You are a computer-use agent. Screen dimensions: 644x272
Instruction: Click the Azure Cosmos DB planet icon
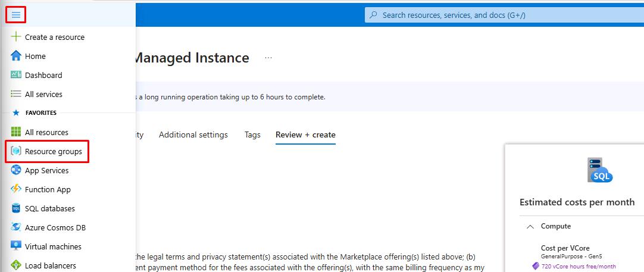point(15,227)
